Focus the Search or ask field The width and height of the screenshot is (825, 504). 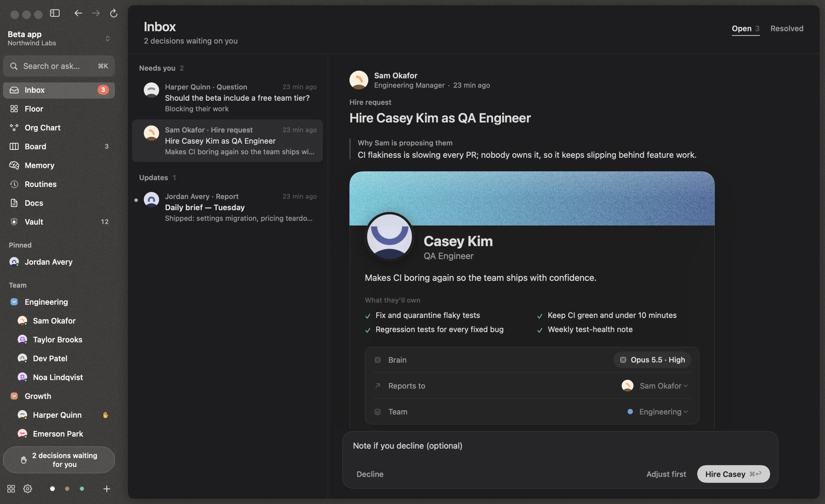click(59, 66)
